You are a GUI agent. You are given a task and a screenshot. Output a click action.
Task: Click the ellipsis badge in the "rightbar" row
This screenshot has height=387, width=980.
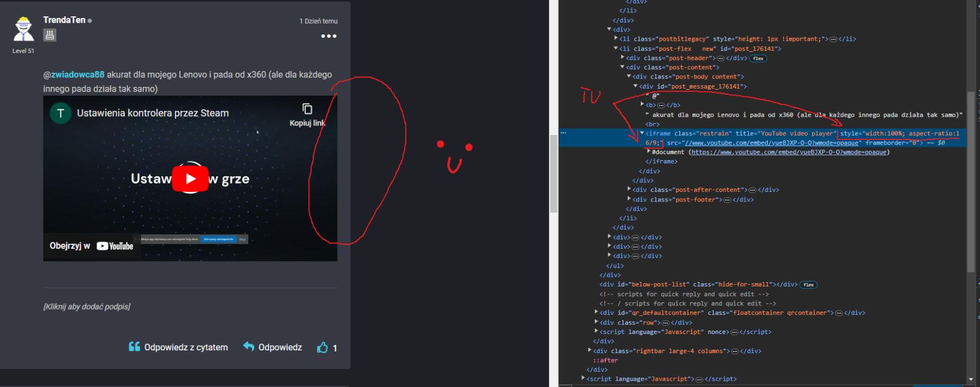click(735, 351)
